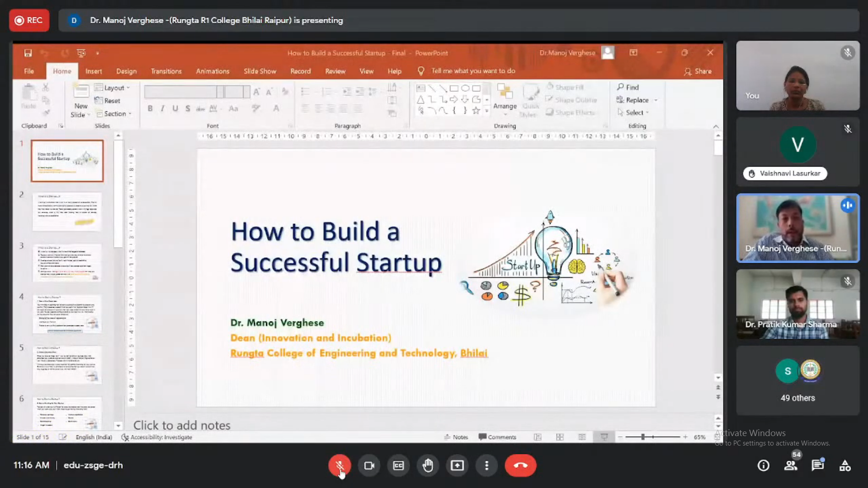868x488 pixels.
Task: Open more options three-dot menu
Action: (486, 465)
